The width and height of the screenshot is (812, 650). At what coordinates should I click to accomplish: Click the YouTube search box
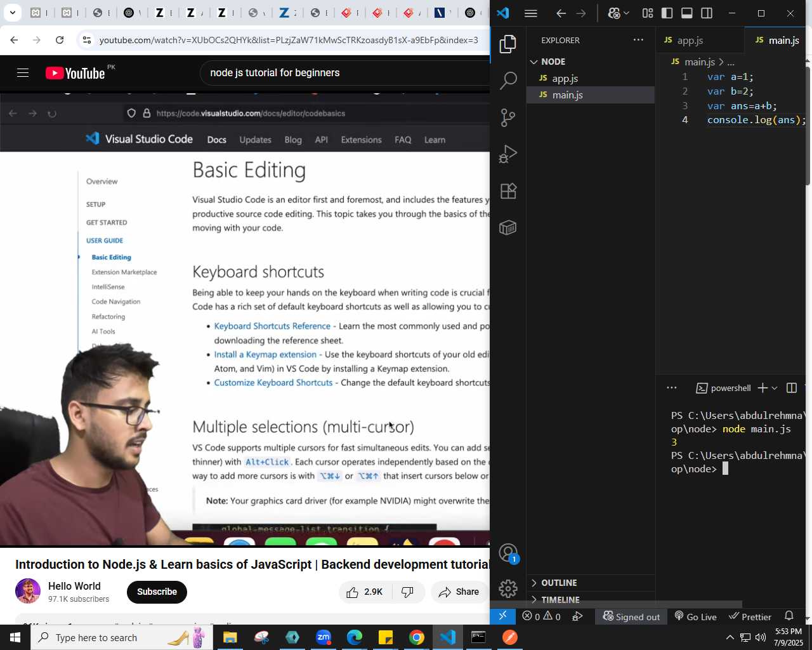pos(346,73)
